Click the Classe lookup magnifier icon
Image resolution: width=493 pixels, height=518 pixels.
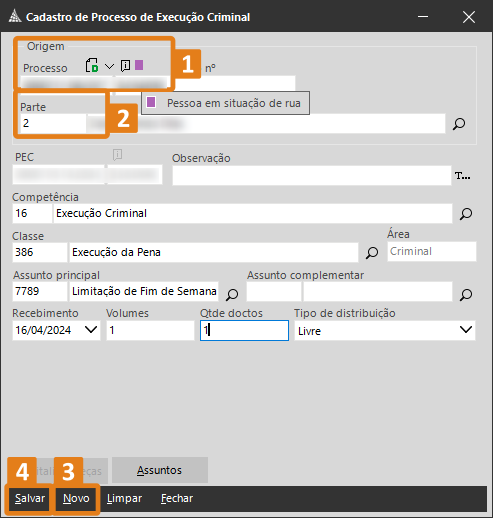[x=372, y=253]
